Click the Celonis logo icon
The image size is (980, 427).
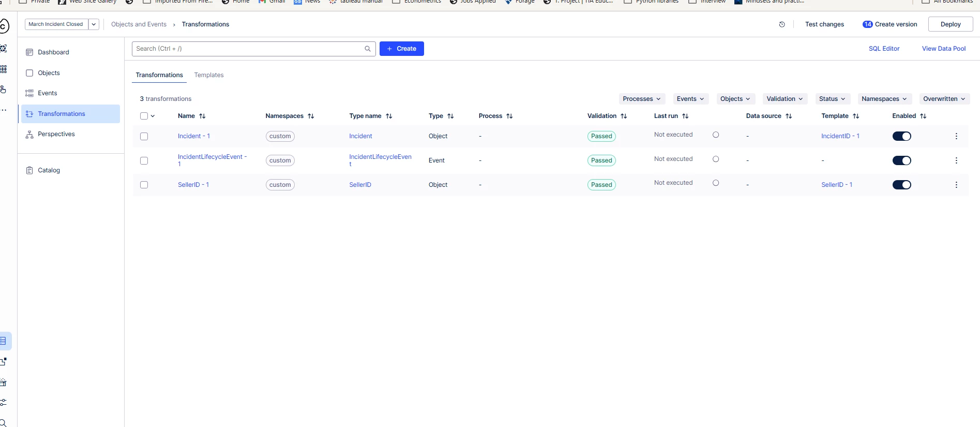tap(4, 25)
